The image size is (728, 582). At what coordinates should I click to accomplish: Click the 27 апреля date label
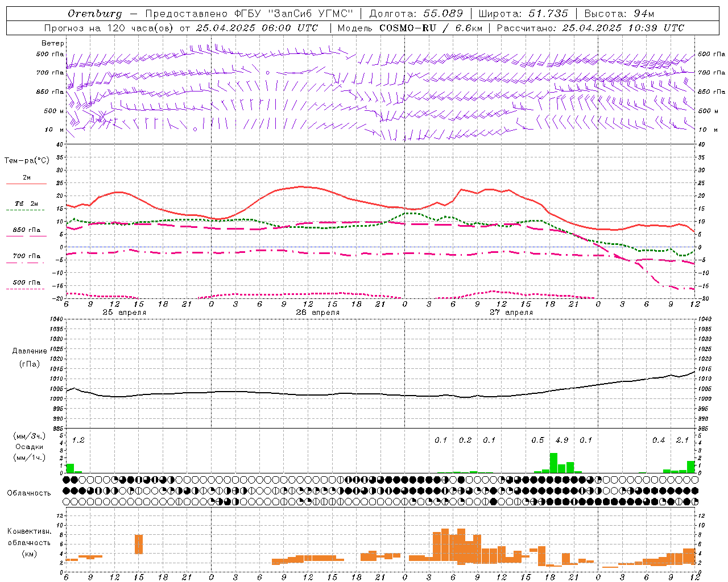[511, 313]
